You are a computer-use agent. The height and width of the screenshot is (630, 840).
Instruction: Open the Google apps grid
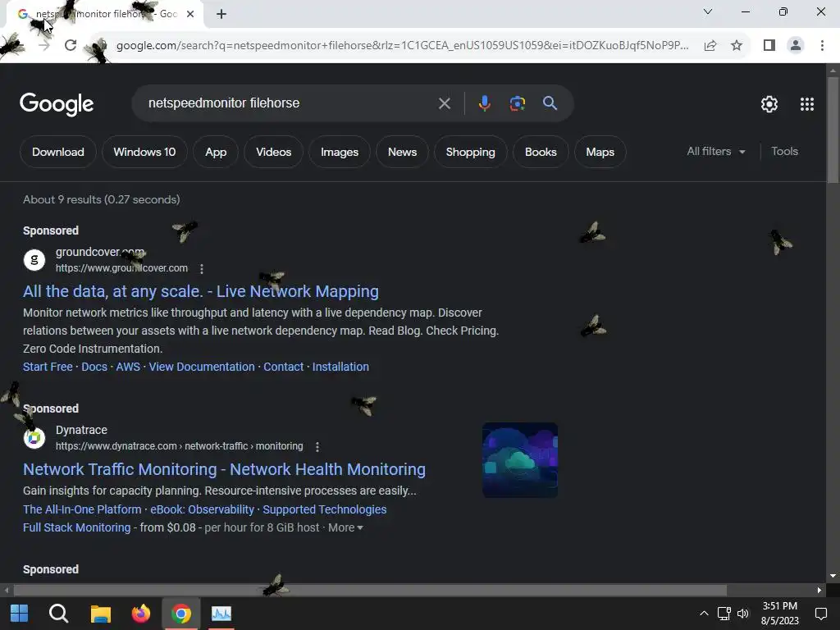pyautogui.click(x=807, y=104)
